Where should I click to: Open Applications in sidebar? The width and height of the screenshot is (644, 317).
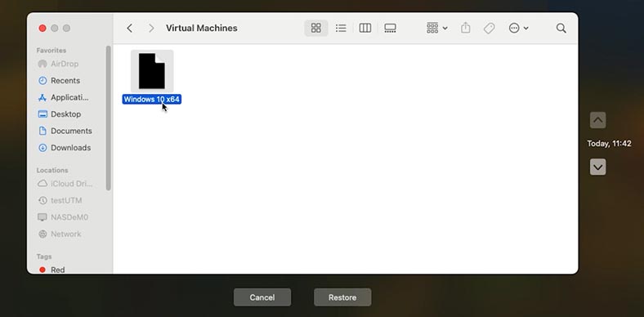(x=63, y=97)
